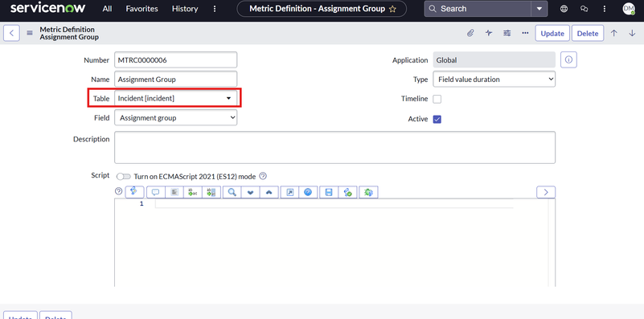Open the All menu
Viewport: 644px width, 319px height.
tap(107, 9)
